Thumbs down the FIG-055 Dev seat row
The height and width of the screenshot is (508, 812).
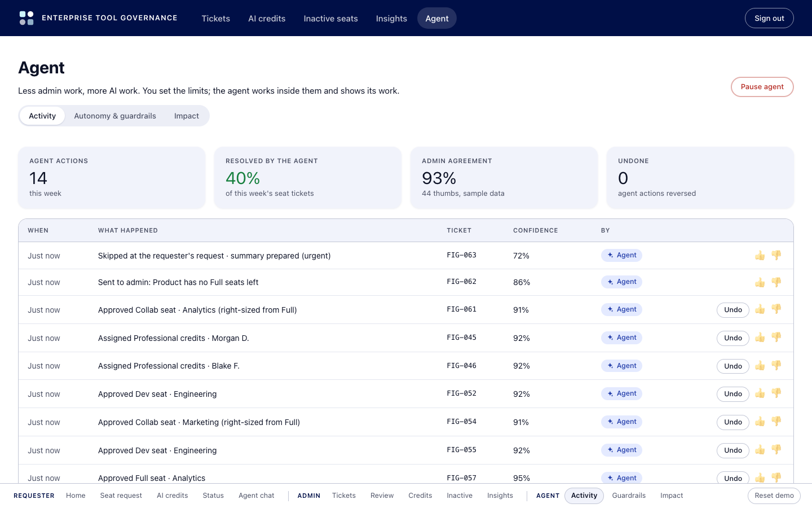776,450
